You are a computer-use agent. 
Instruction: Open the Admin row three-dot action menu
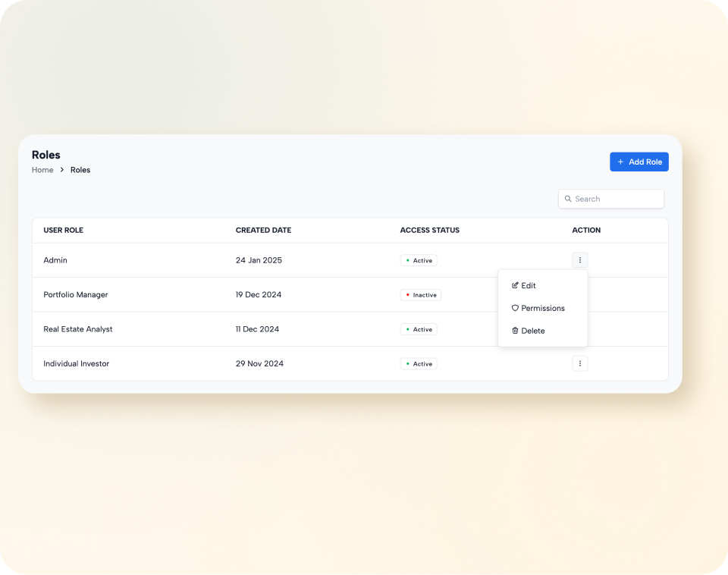click(x=579, y=260)
